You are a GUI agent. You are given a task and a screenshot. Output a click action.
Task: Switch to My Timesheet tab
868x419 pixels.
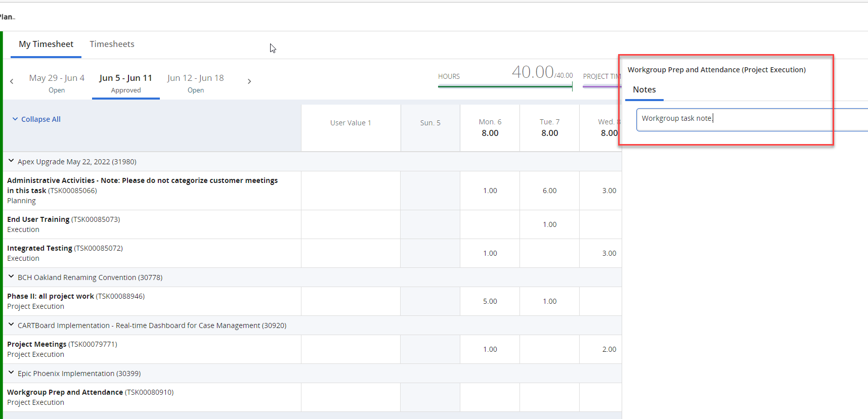click(x=46, y=44)
